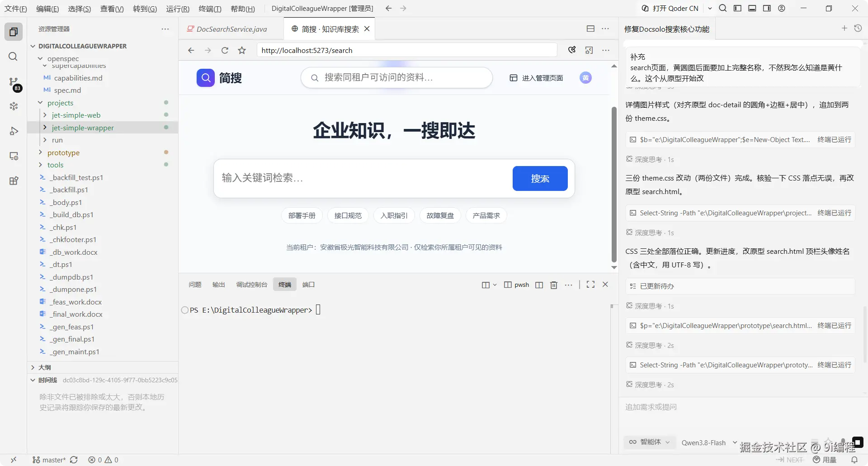Bookmark the page with star icon

pos(242,50)
